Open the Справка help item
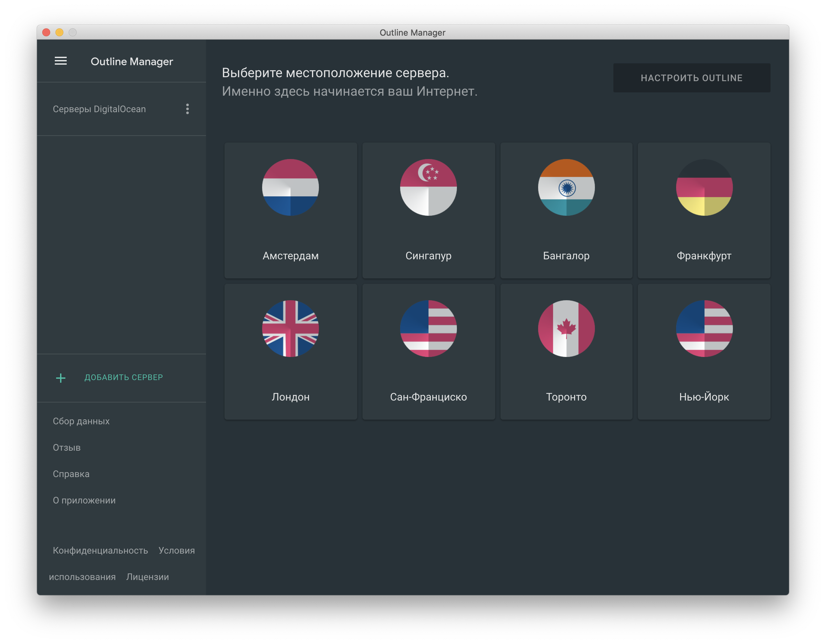This screenshot has width=826, height=644. tap(71, 474)
